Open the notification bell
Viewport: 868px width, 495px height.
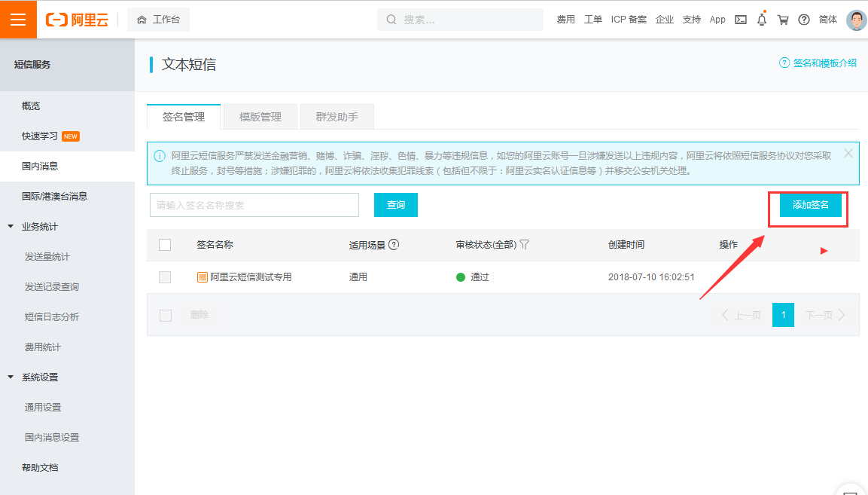tap(762, 20)
